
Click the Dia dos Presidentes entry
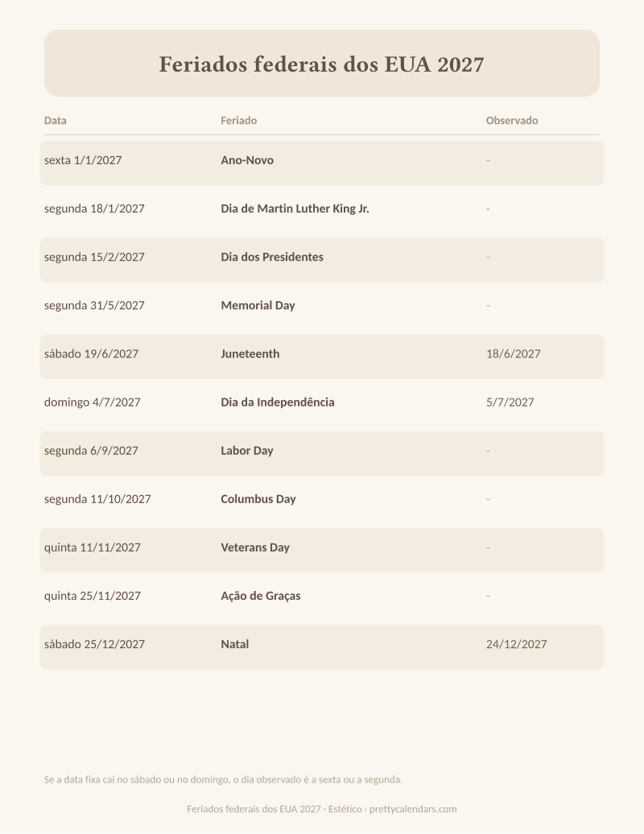point(272,257)
